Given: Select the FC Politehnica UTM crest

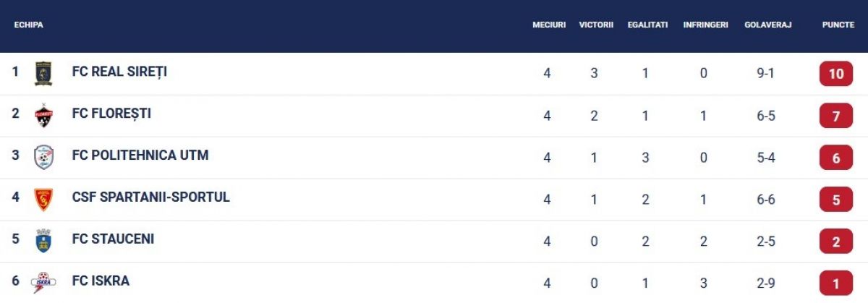Looking at the screenshot, I should point(43,157).
